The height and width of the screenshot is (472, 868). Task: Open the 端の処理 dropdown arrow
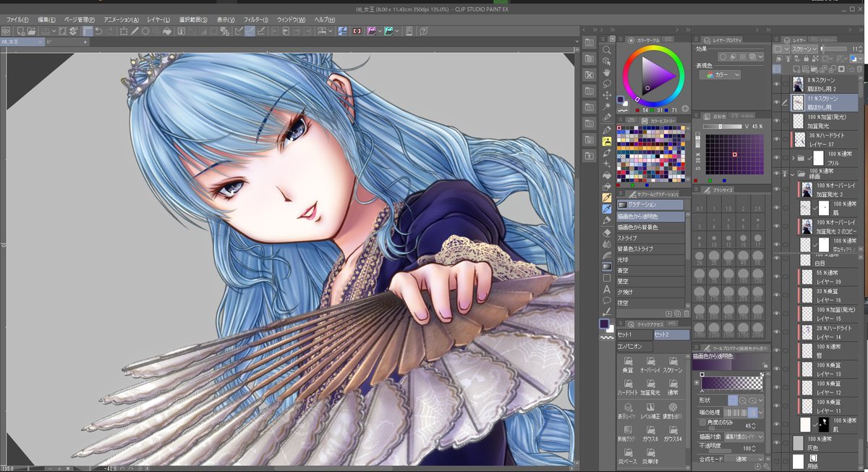(761, 412)
